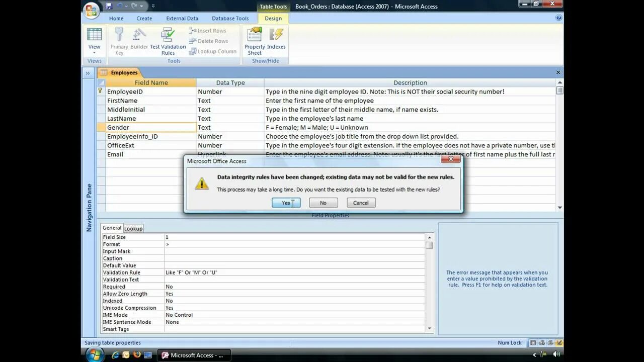Open the External Data ribbon tab
This screenshot has width=644, height=362.
(182, 18)
